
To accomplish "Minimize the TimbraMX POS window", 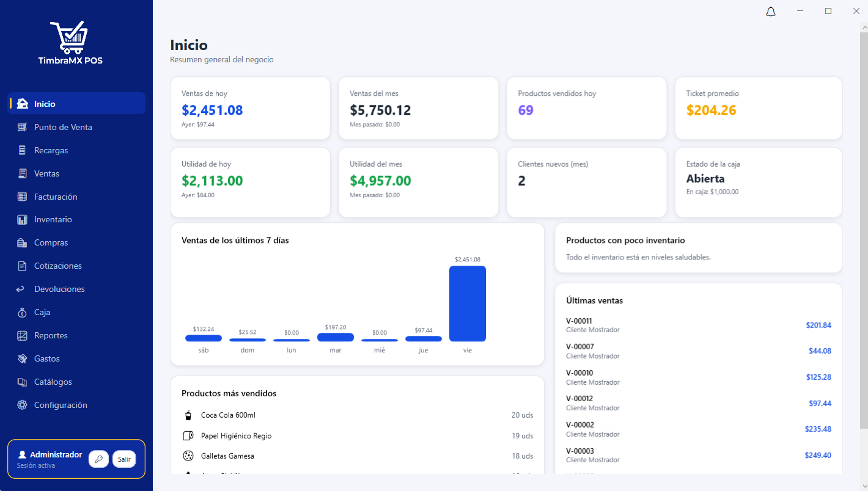I will 800,11.
